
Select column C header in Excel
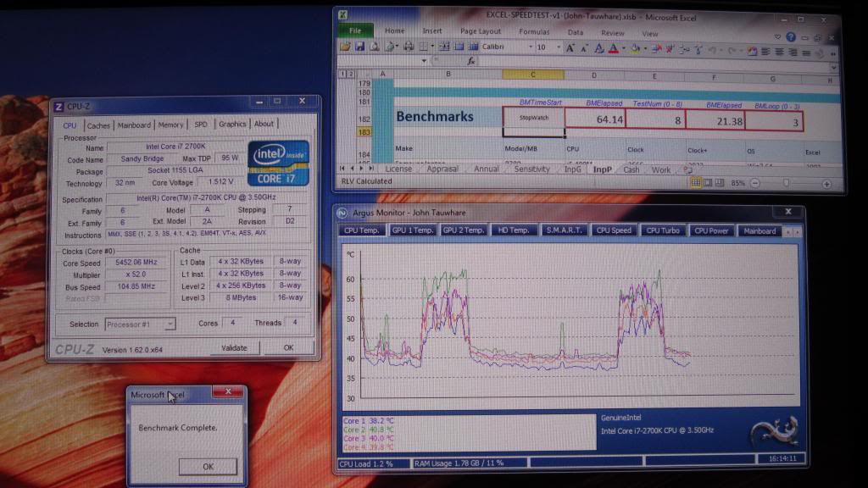[533, 75]
